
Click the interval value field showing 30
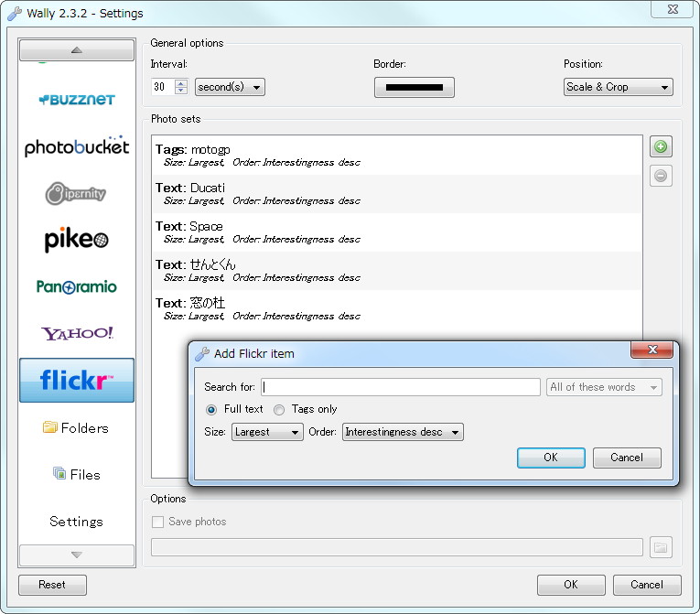pyautogui.click(x=164, y=87)
